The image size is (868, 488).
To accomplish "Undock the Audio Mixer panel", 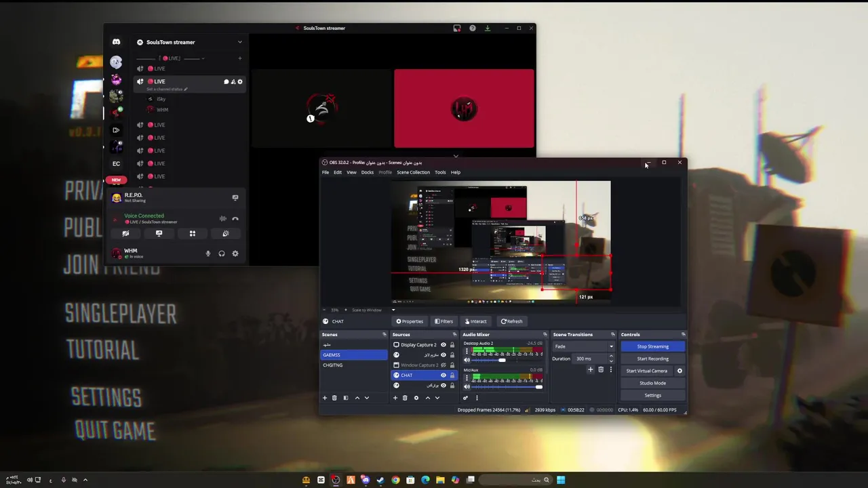I will click(545, 334).
